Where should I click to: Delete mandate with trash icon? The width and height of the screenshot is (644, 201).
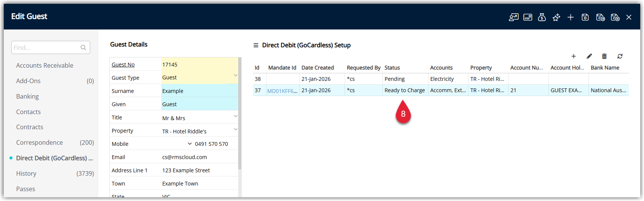(x=604, y=56)
